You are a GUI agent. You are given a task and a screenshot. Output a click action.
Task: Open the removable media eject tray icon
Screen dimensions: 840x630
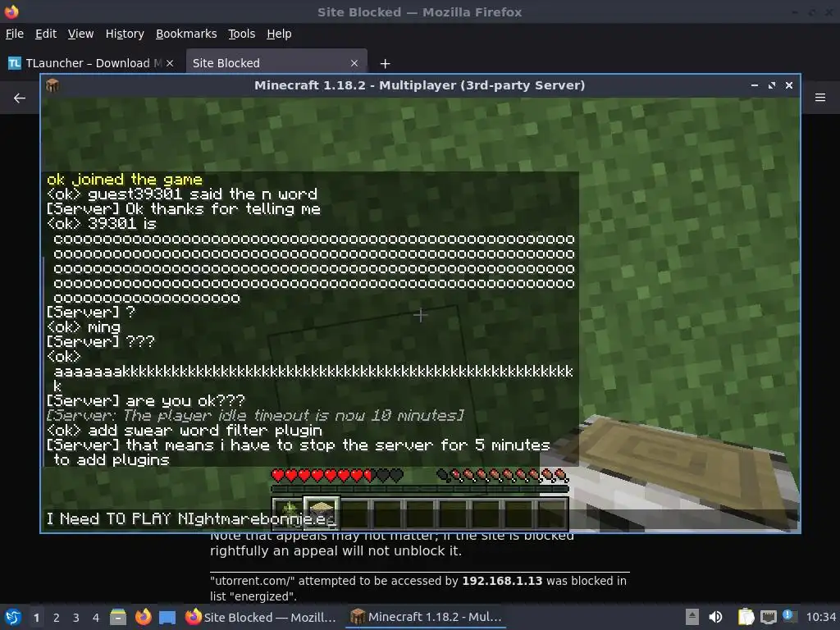pos(692,617)
